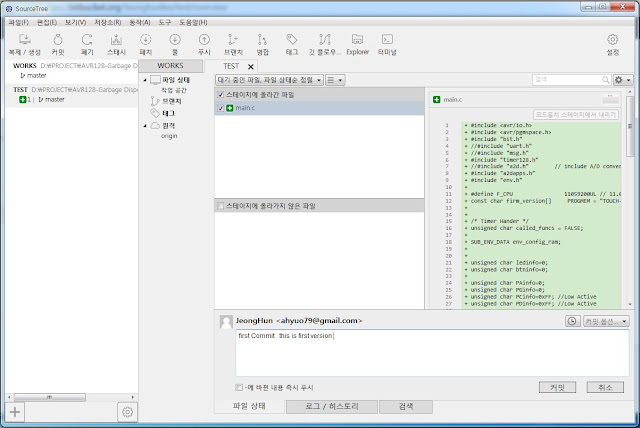
Task: Open the Actions menu
Action: click(x=140, y=22)
